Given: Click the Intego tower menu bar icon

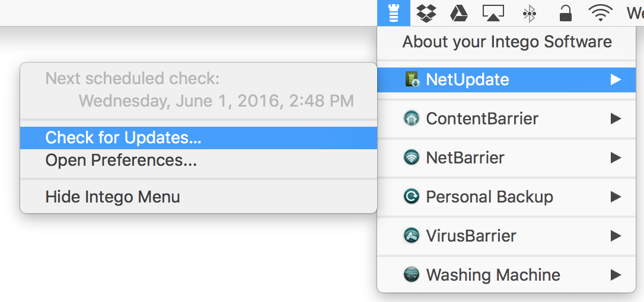Looking at the screenshot, I should [394, 13].
